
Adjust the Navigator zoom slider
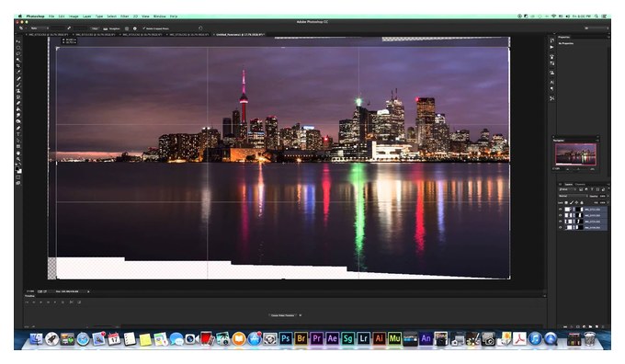[x=579, y=169]
